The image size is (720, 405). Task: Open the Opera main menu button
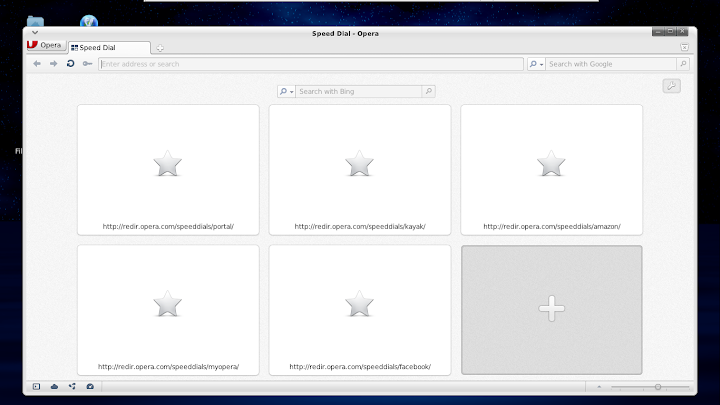point(45,45)
